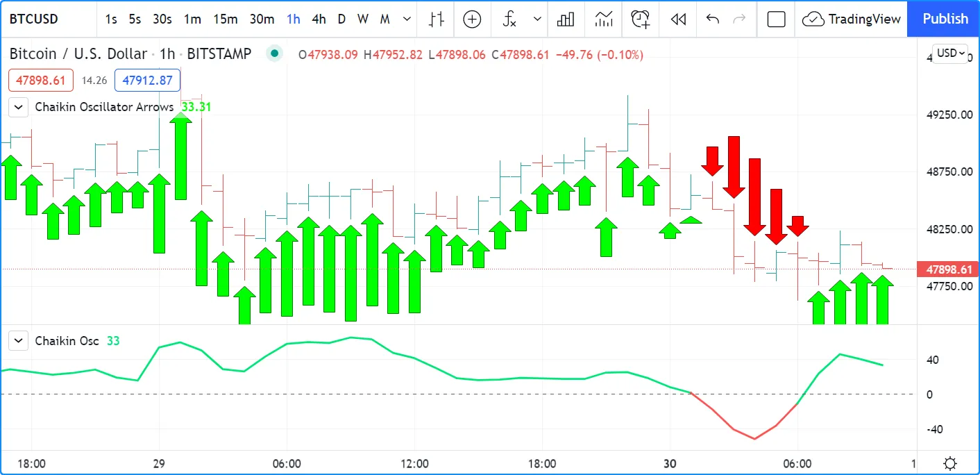Image resolution: width=980 pixels, height=475 pixels.
Task: Click the blue buy price 47912.87
Action: pos(147,80)
